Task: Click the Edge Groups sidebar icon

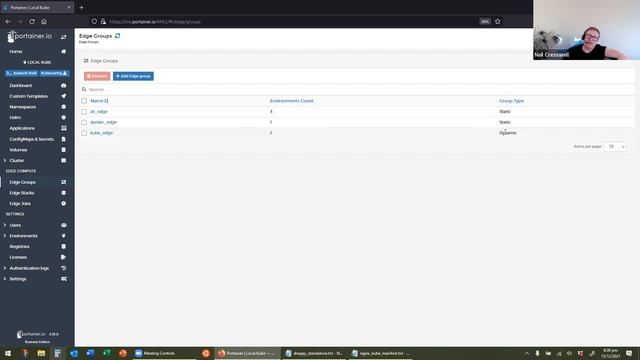Action: click(64, 182)
